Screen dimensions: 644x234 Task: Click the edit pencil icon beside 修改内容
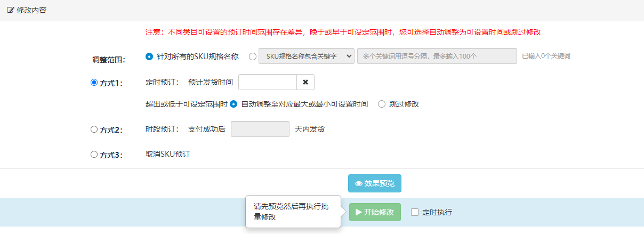tap(10, 10)
